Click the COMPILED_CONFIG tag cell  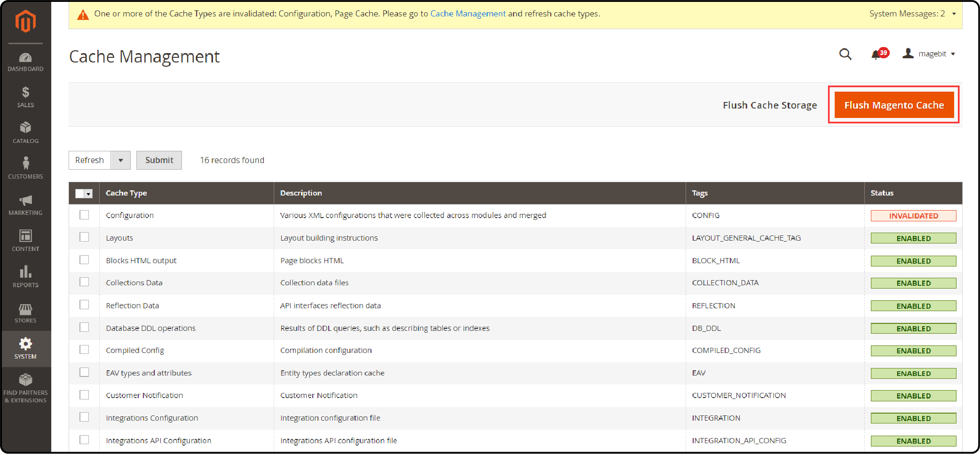(726, 350)
